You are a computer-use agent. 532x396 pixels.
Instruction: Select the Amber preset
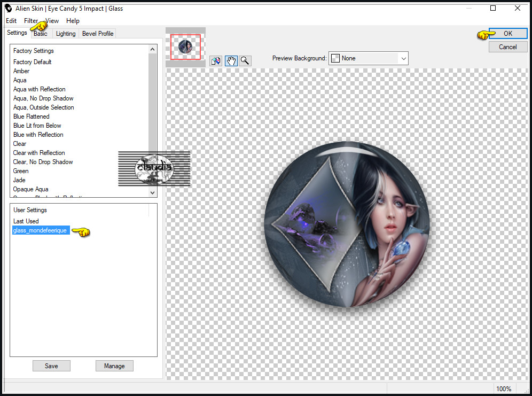(x=21, y=71)
